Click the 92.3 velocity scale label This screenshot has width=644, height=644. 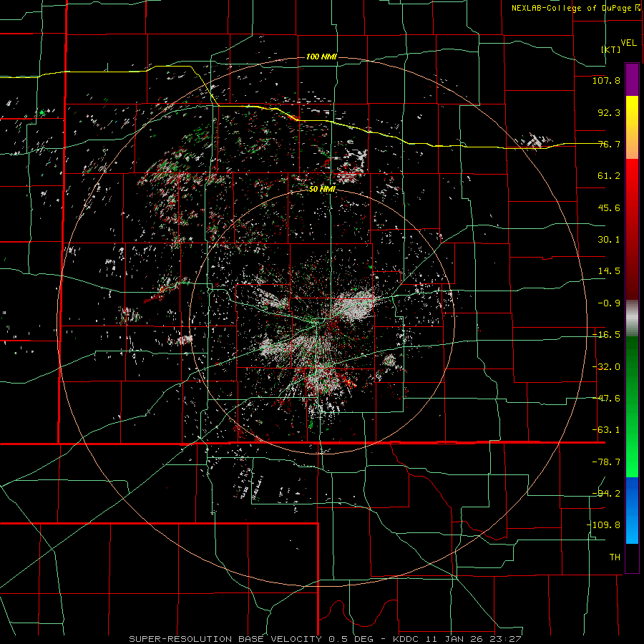coord(609,112)
